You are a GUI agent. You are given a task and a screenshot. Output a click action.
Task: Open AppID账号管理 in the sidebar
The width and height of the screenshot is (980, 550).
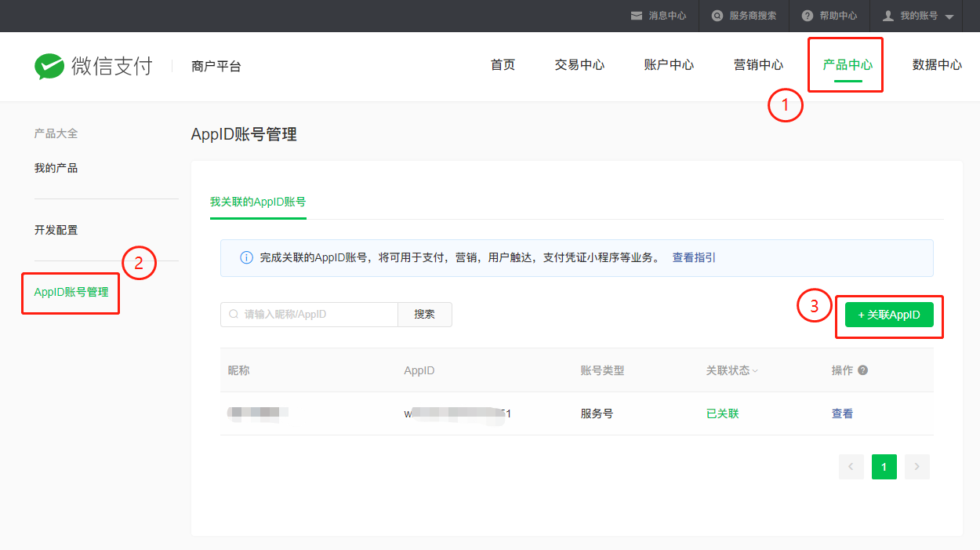[70, 293]
